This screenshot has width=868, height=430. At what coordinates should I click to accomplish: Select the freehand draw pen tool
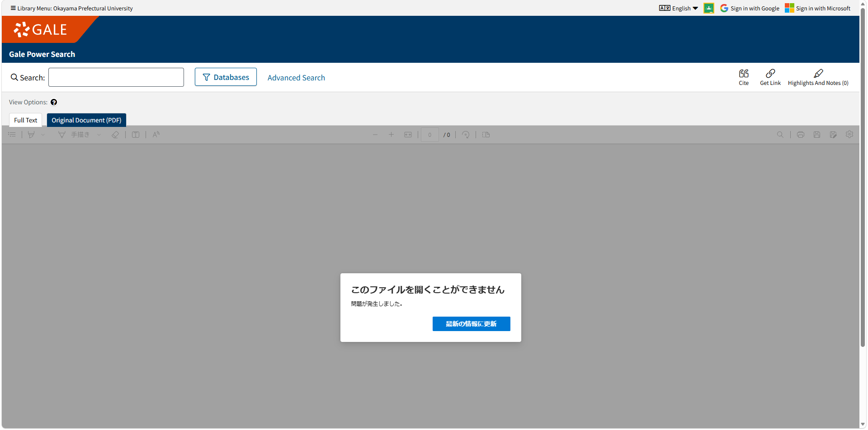click(x=62, y=135)
